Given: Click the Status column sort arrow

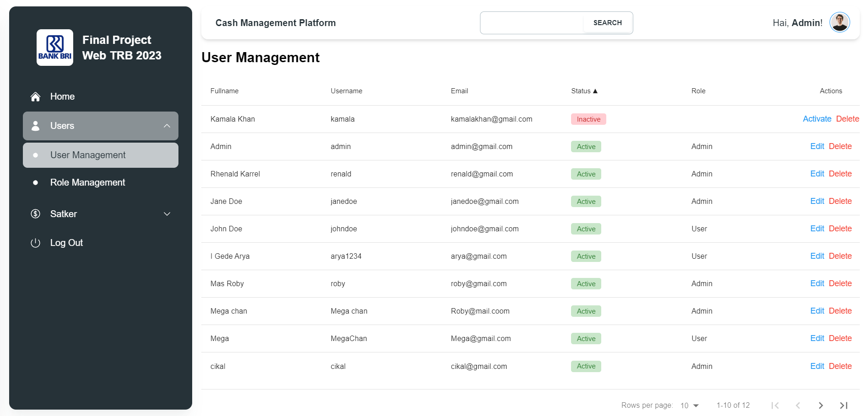Looking at the screenshot, I should tap(595, 91).
